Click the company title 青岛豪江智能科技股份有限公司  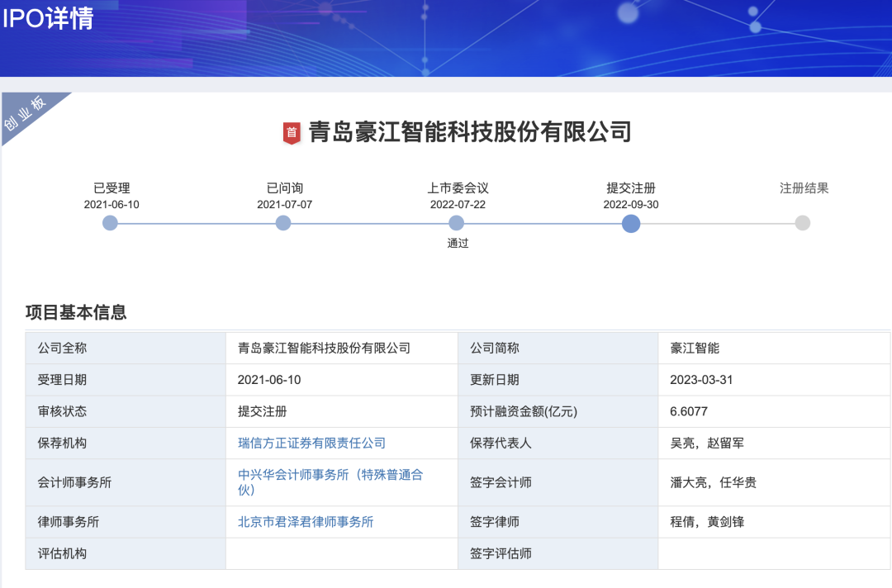[470, 132]
